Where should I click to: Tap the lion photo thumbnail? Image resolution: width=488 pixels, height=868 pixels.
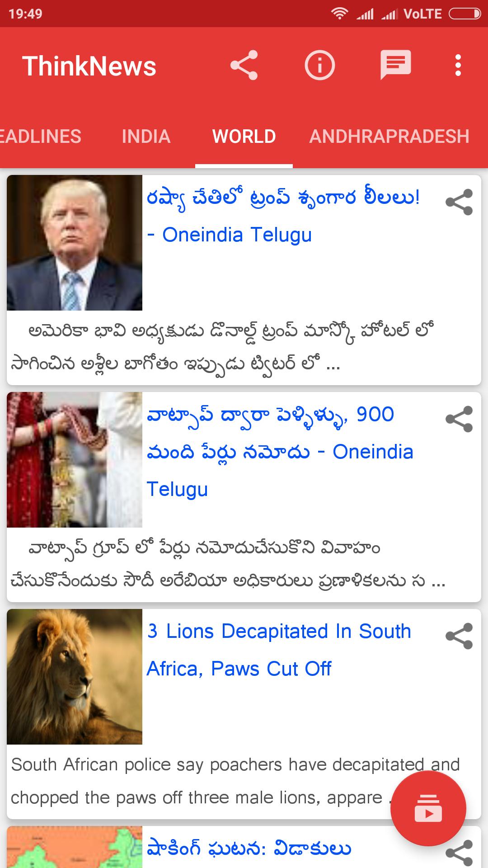(x=75, y=677)
